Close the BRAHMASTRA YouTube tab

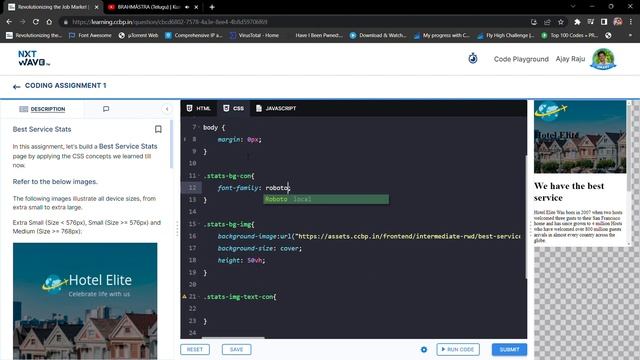pos(196,7)
